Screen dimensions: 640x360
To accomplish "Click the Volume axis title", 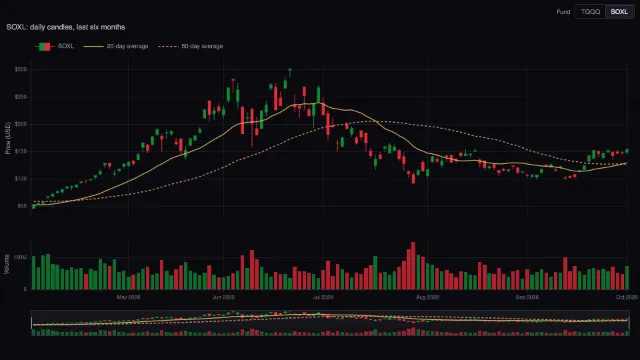I will [7, 264].
